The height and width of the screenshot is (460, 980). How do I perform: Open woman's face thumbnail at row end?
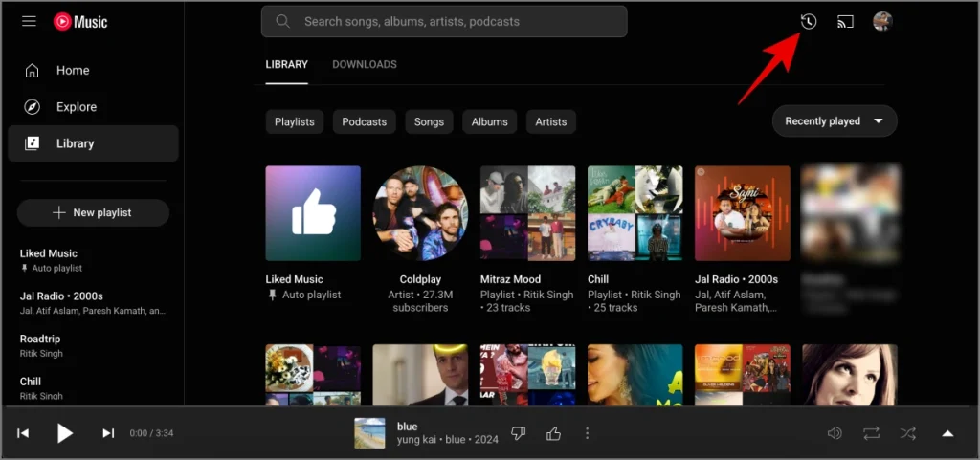point(850,375)
